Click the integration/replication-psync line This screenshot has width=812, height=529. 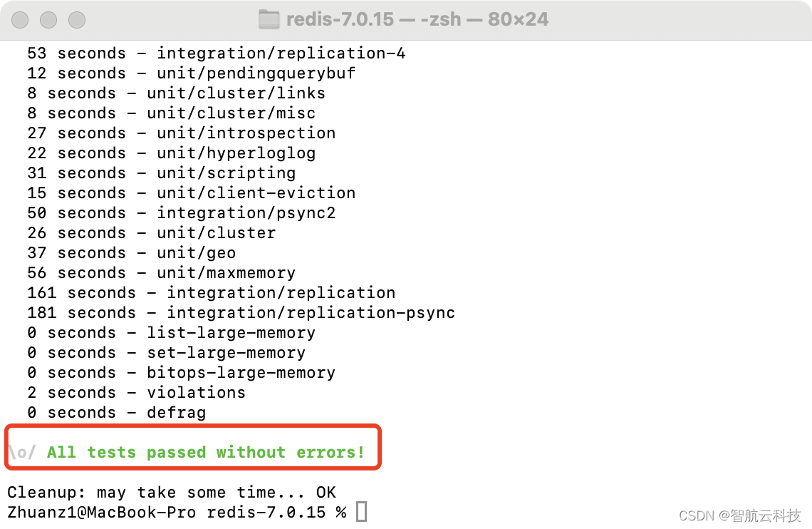coord(241,312)
